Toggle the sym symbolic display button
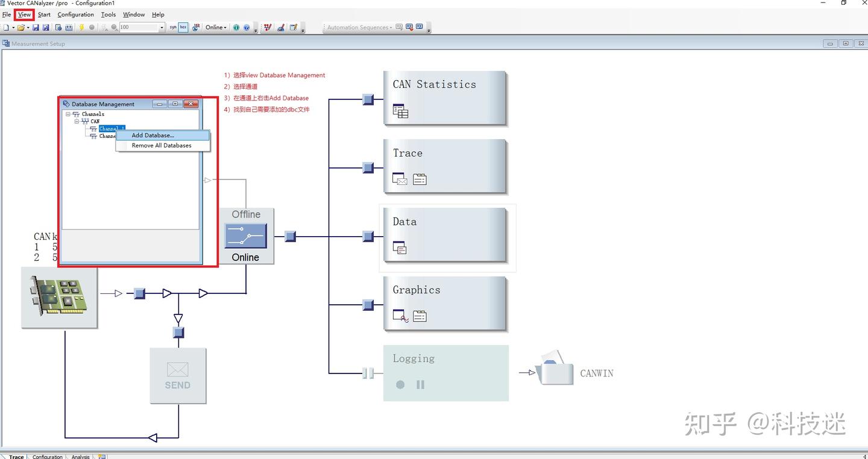Viewport: 868px width, 459px height. coord(173,27)
